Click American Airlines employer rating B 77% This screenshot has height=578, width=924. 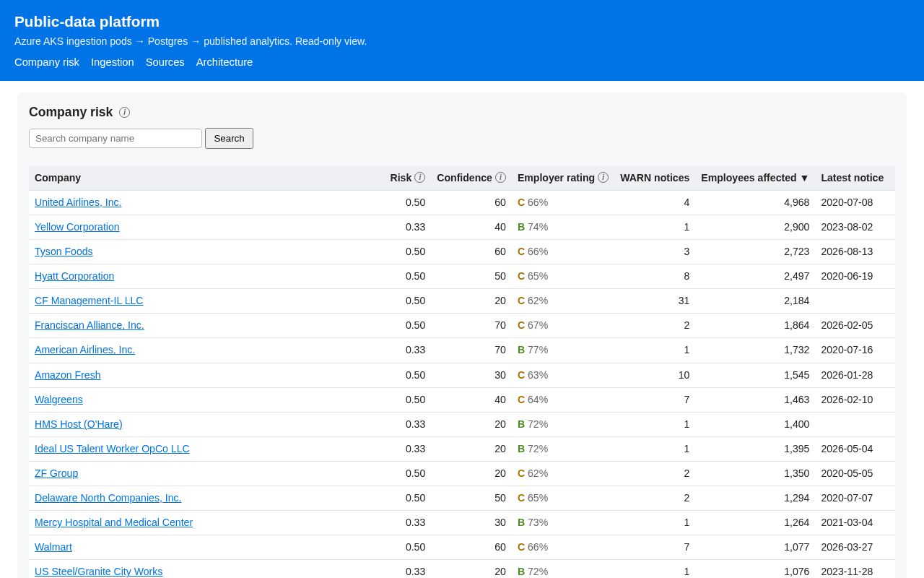click(x=533, y=350)
